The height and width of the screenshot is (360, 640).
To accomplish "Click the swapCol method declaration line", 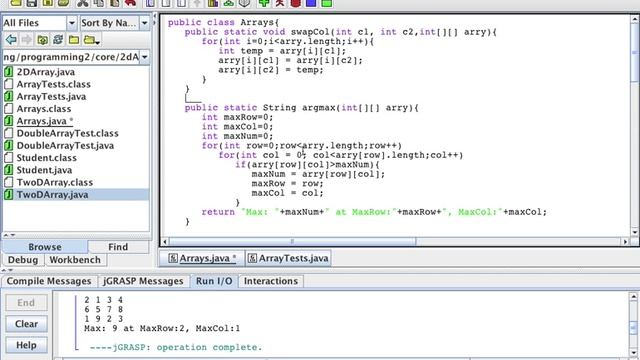I will (340, 32).
